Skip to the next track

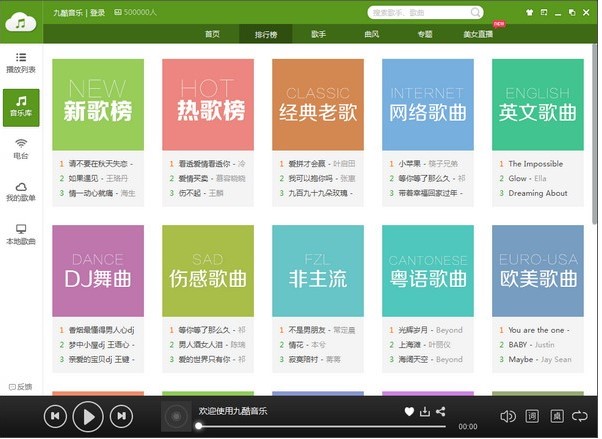click(120, 415)
